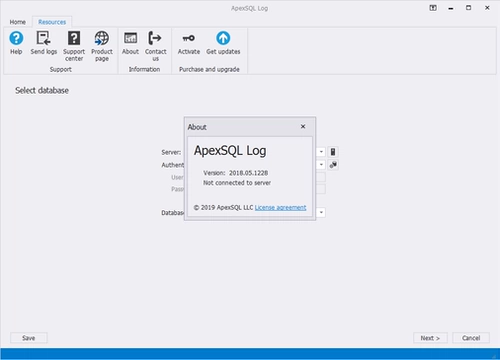Click the Save button
500x360 pixels.
(29, 338)
